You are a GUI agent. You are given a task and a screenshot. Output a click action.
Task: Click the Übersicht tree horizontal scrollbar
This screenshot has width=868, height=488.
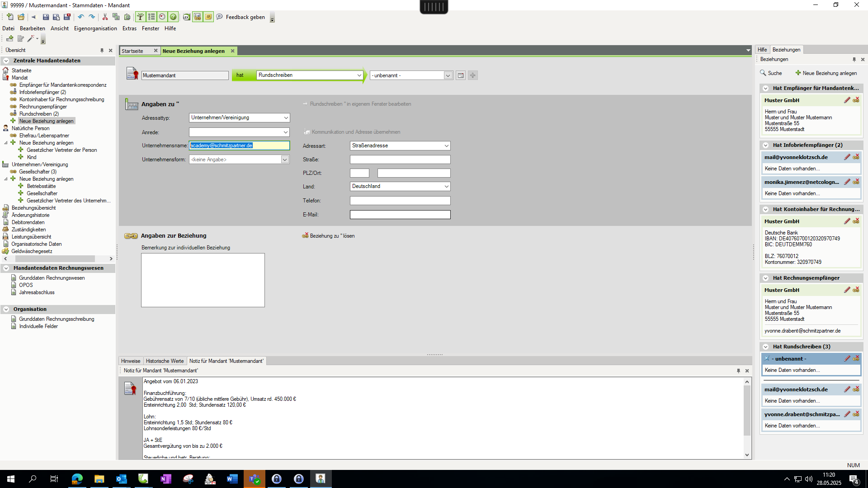click(x=55, y=259)
